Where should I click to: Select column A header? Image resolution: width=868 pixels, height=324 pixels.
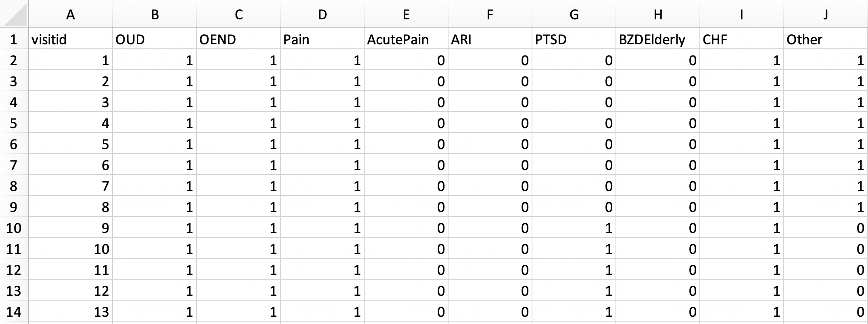(71, 14)
